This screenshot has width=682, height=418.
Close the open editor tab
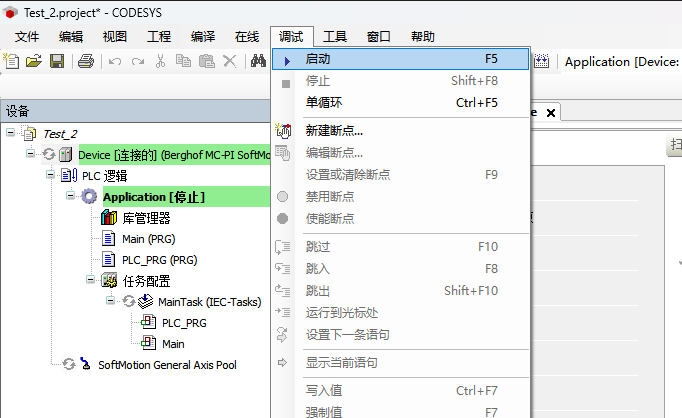550,112
